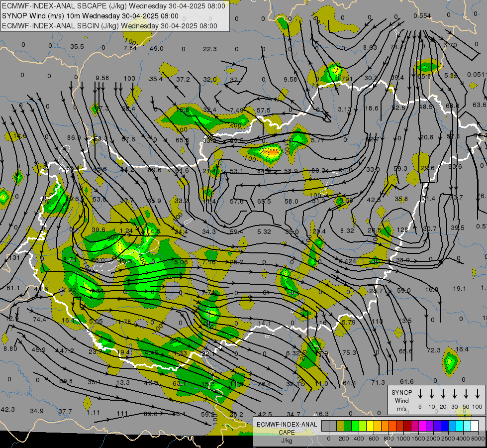487x448 pixels.
Task: Click the map value 3.70
Action: click(x=450, y=45)
